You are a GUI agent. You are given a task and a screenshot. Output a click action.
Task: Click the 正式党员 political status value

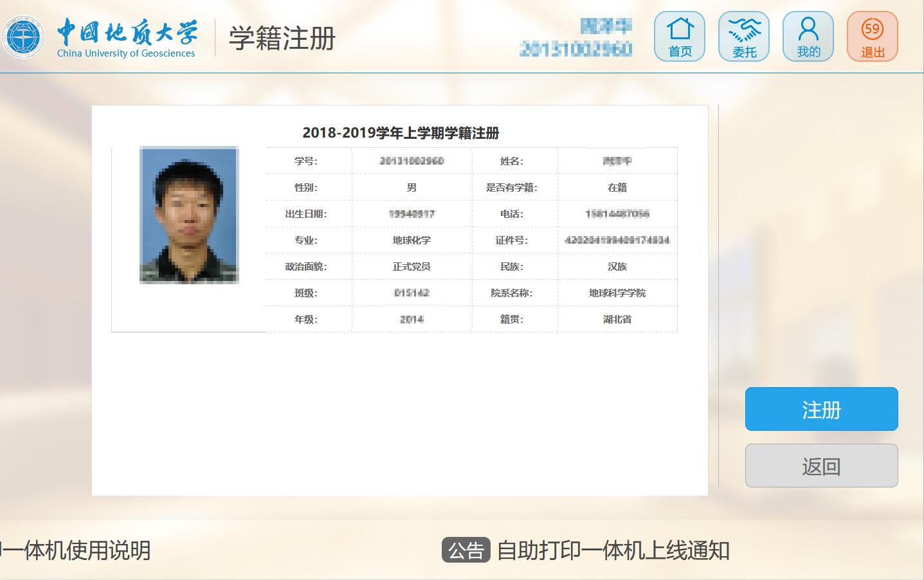point(412,267)
